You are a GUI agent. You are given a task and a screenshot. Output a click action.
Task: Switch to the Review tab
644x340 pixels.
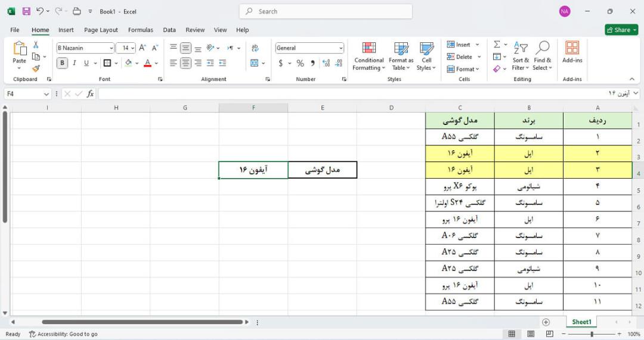coord(194,30)
